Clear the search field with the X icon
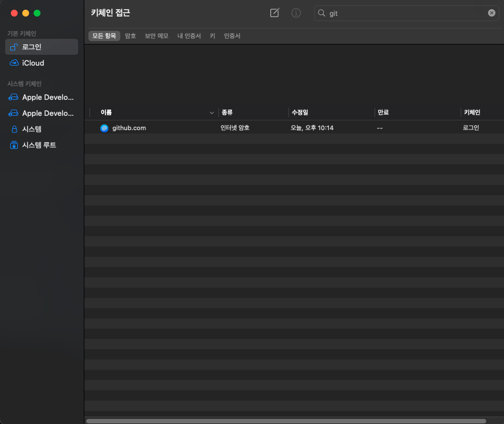The image size is (504, 424). (x=491, y=13)
